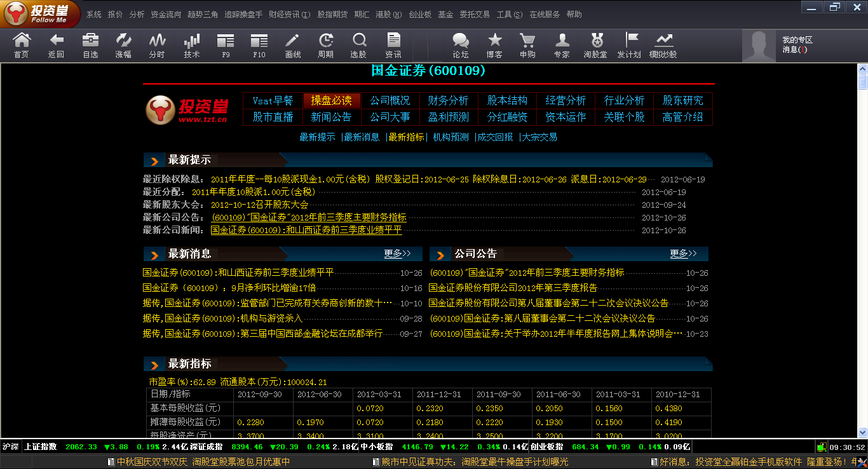Switch to the 操盘必读 tab
Image resolution: width=868 pixels, height=469 pixels.
tap(332, 100)
